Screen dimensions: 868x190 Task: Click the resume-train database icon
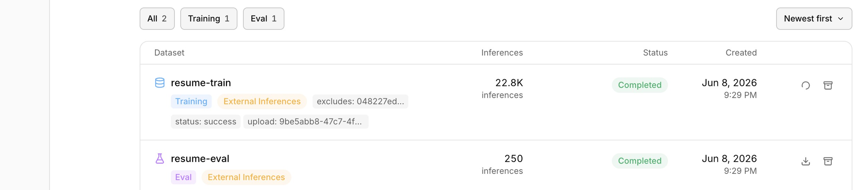pyautogui.click(x=159, y=83)
